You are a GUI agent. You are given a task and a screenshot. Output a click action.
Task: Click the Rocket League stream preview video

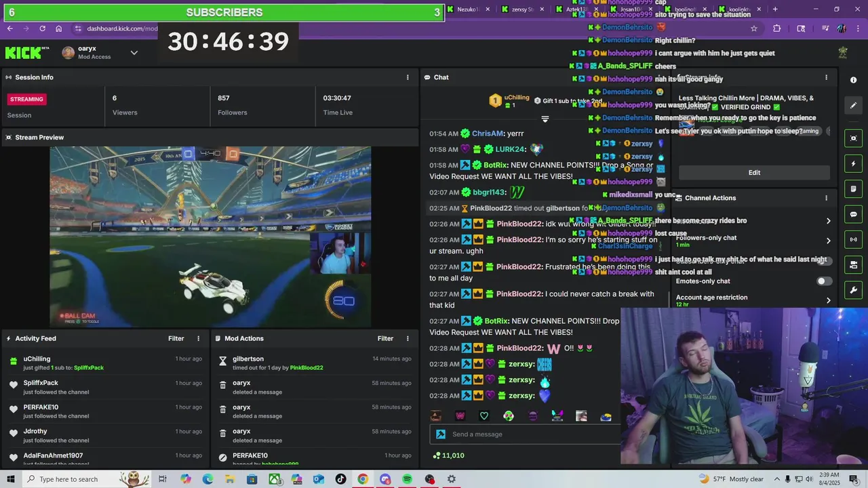(210, 237)
